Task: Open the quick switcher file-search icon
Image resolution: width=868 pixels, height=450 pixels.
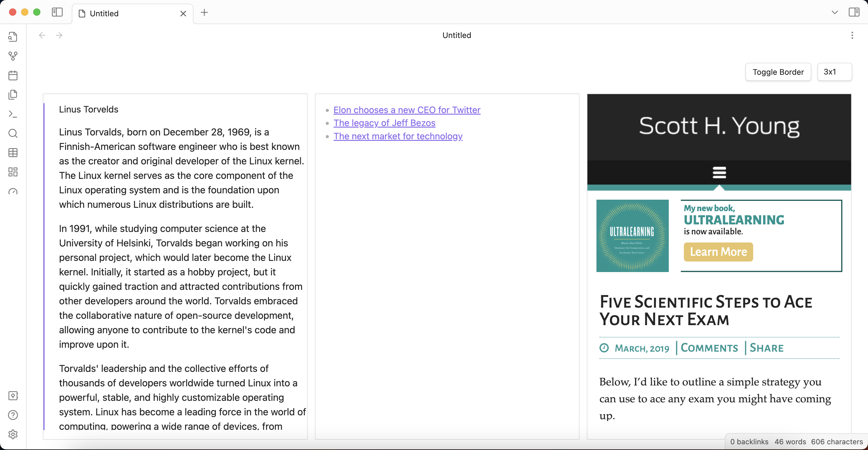Action: click(x=13, y=37)
